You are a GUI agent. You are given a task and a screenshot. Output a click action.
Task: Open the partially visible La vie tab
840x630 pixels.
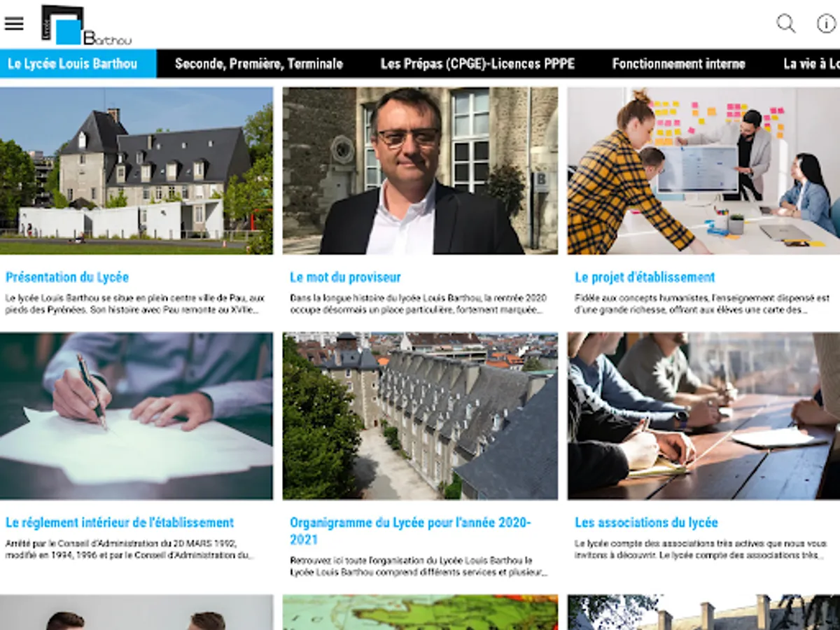(x=811, y=64)
